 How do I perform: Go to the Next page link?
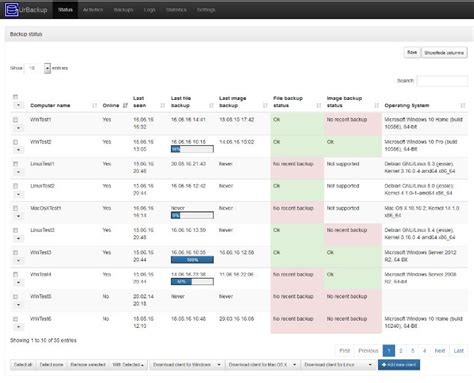[440, 351]
